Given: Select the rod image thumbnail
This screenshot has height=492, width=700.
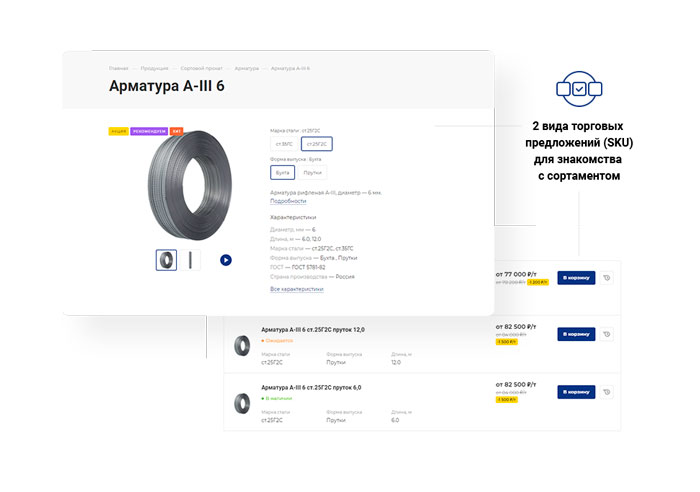Looking at the screenshot, I should click(191, 260).
